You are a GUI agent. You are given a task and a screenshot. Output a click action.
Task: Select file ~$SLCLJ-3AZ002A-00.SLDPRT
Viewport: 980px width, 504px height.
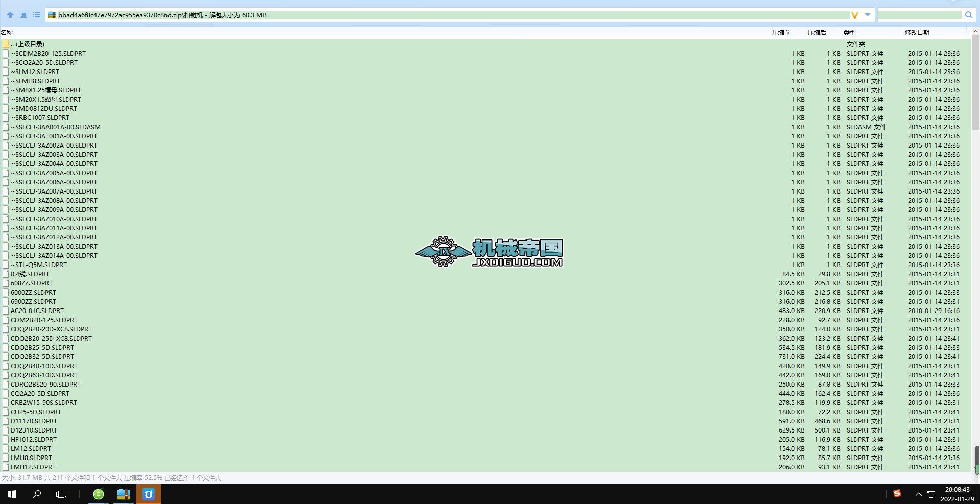coord(54,146)
